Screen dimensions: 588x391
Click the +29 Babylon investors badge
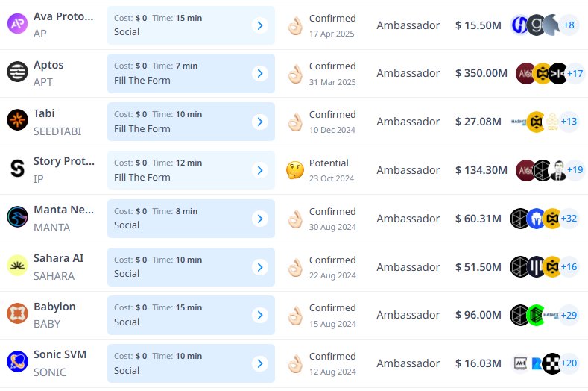click(569, 315)
